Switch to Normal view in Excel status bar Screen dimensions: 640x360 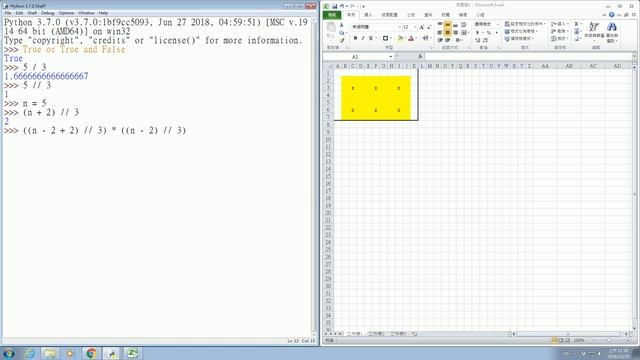point(554,340)
